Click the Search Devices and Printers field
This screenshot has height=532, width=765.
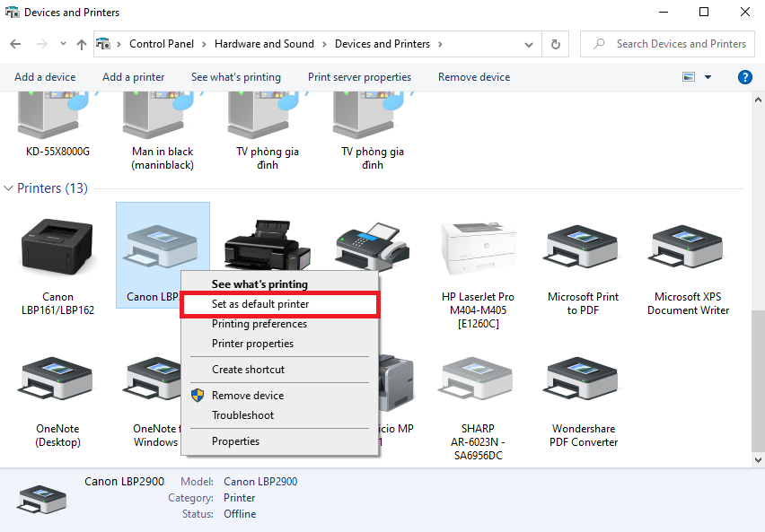click(667, 44)
